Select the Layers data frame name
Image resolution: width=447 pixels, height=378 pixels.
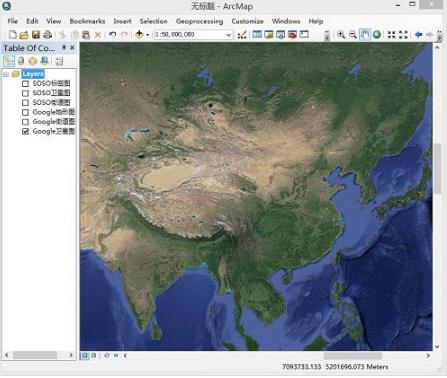point(33,74)
